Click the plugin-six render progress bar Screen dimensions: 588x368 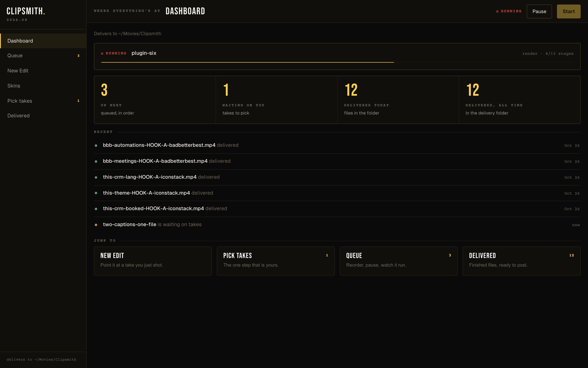[337, 62]
